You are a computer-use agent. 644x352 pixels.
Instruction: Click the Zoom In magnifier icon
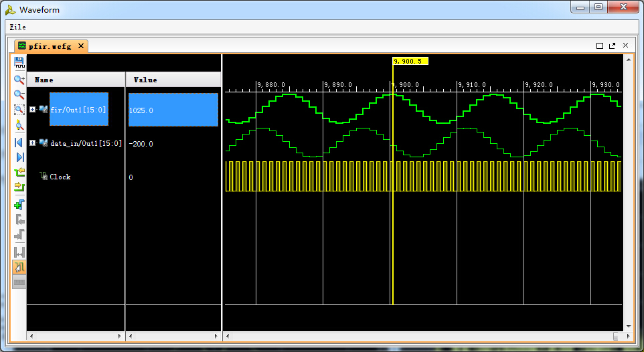pos(19,80)
